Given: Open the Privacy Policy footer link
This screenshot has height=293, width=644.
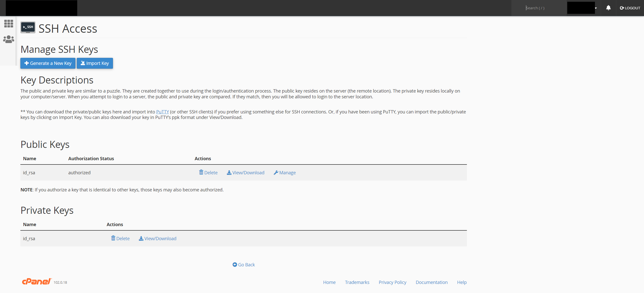Looking at the screenshot, I should tap(392, 282).
